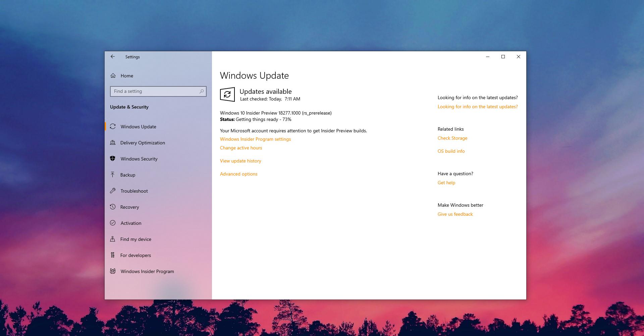Close the Settings window

tap(519, 57)
